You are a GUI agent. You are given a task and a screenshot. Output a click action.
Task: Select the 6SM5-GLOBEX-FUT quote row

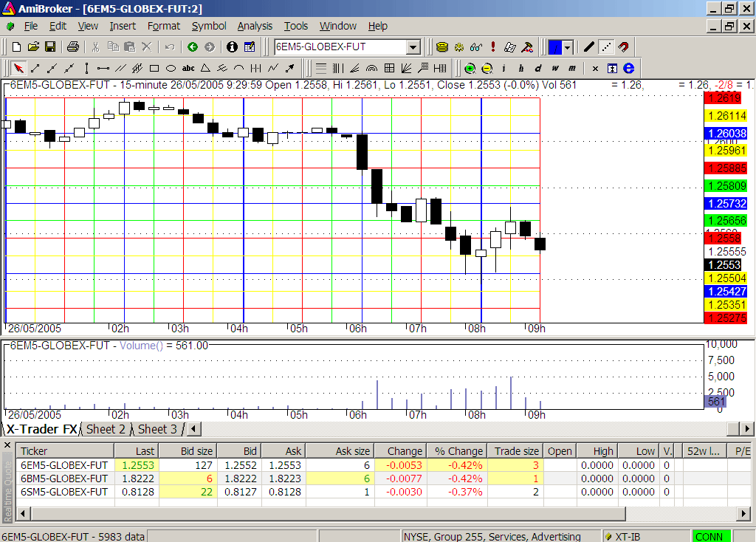pyautogui.click(x=383, y=492)
